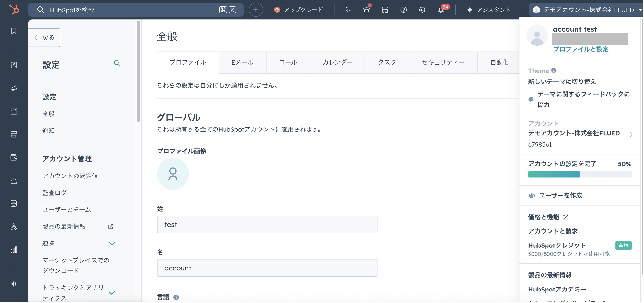Open the reporting bar chart icon
Viewport: 644px width, 303px height.
point(14,250)
